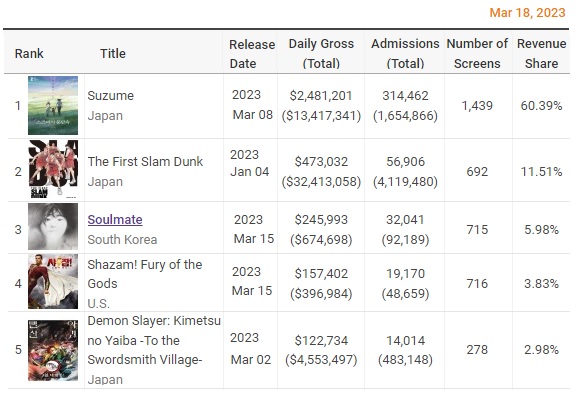Click the Suzume movie poster thumbnail
This screenshot has height=397, width=577.
(x=53, y=105)
